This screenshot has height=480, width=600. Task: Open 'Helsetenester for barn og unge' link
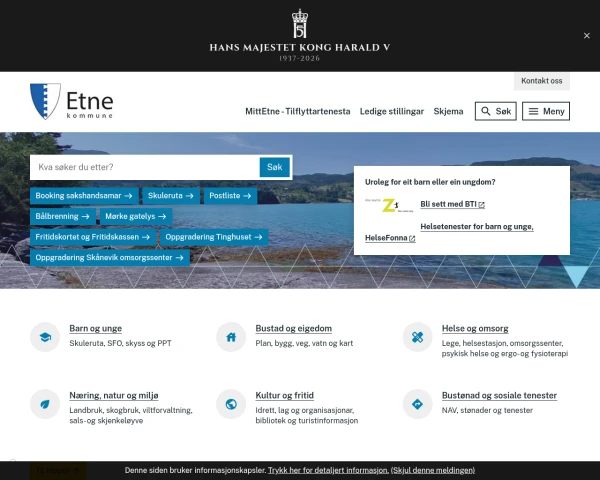pyautogui.click(x=477, y=227)
